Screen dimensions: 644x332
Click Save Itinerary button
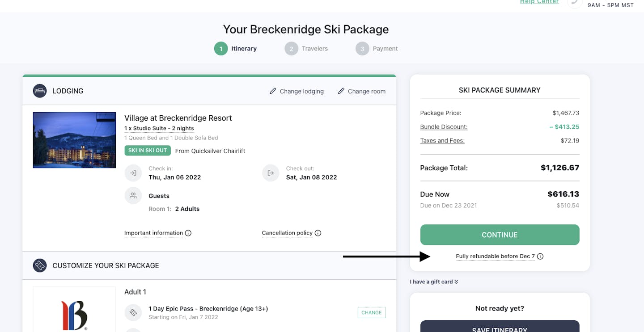click(500, 328)
